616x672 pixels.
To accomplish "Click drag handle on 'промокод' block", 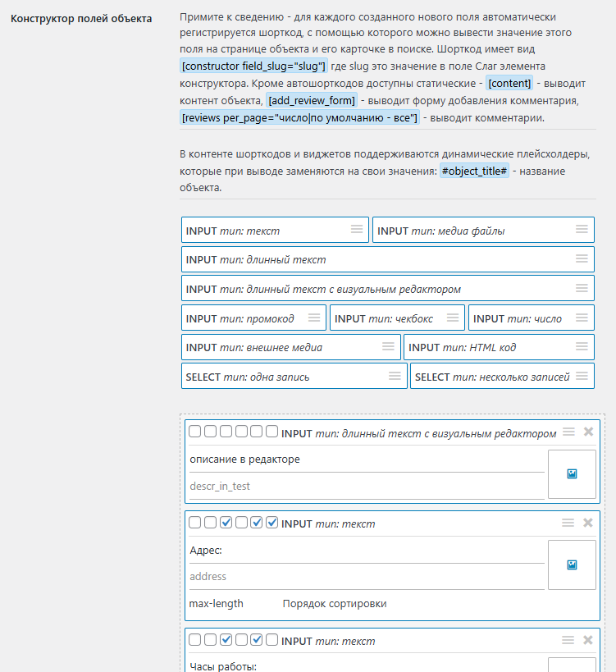I will [314, 318].
